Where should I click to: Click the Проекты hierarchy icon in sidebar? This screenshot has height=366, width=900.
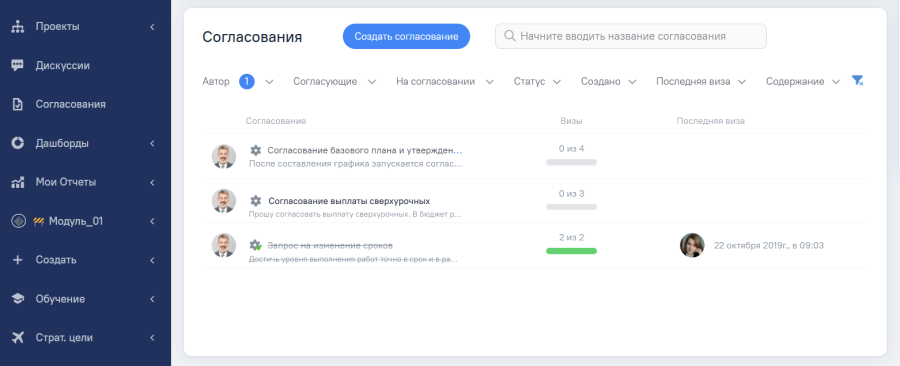18,26
